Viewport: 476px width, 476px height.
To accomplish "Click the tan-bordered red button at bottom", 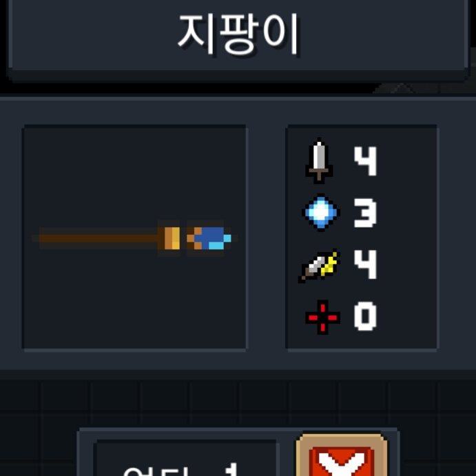I will point(342,455).
